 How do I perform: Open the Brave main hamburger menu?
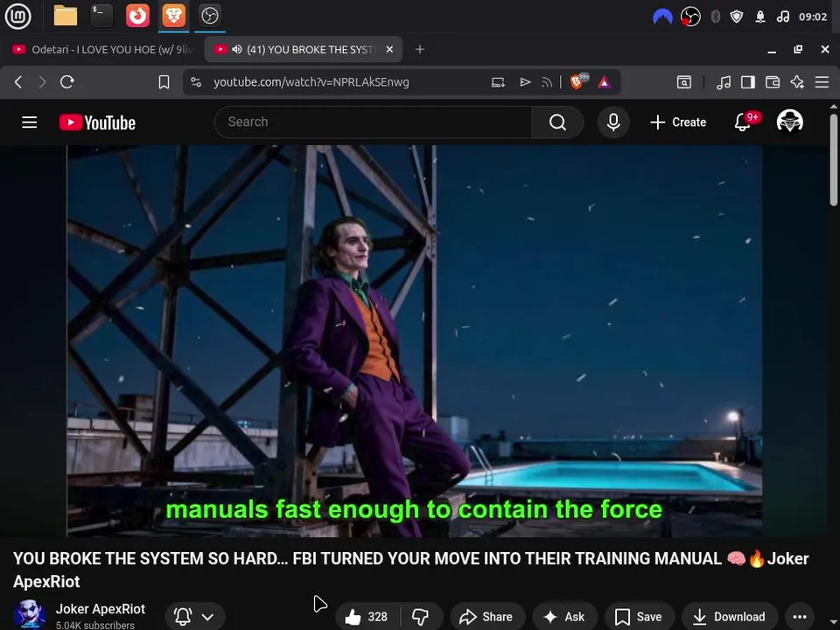[x=822, y=82]
